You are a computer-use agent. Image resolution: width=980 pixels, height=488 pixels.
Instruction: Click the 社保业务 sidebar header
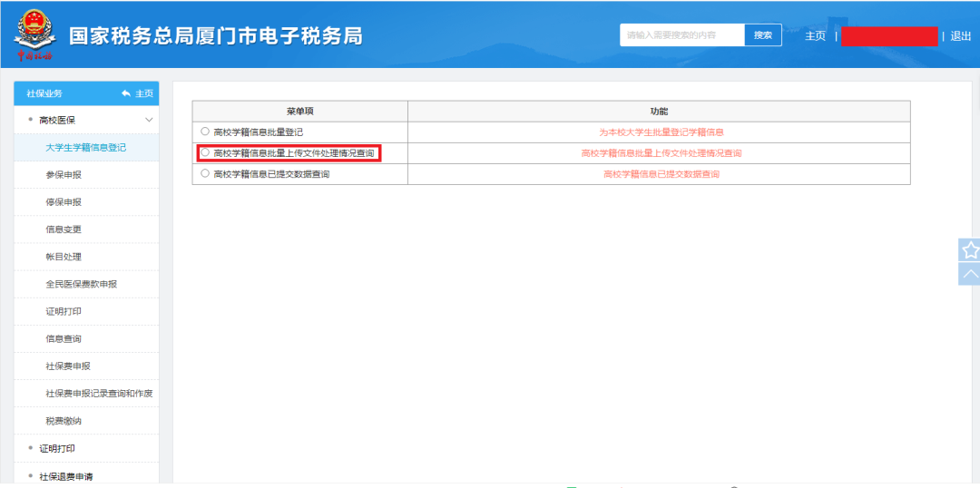(x=44, y=93)
